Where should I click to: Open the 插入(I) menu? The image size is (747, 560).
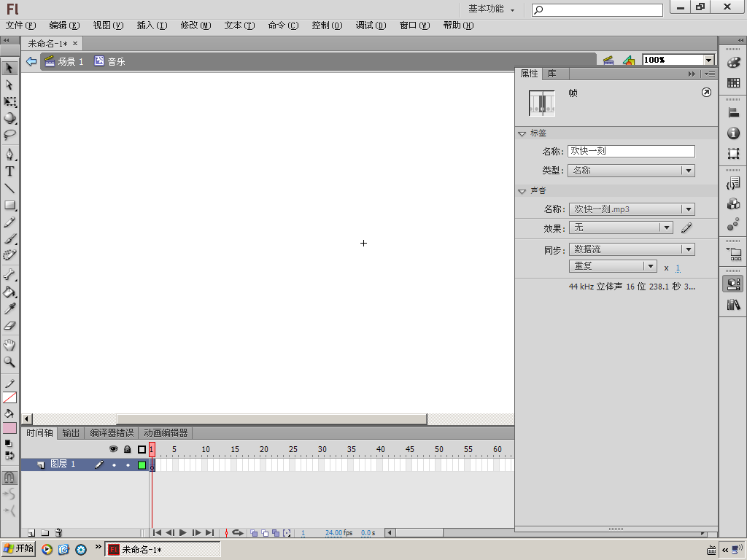pos(152,26)
